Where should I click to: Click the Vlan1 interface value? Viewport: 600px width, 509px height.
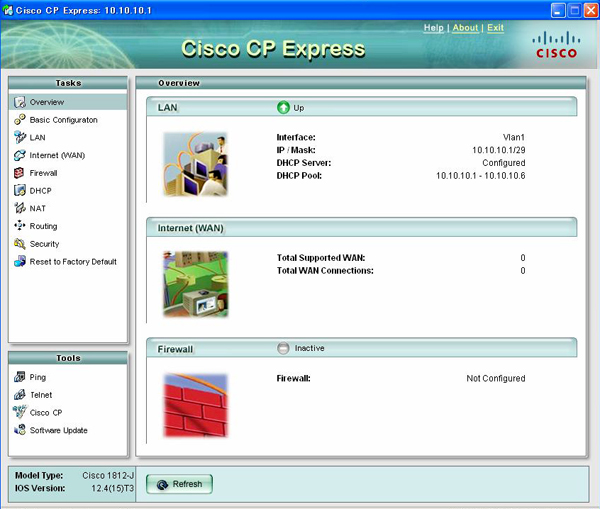pos(514,137)
